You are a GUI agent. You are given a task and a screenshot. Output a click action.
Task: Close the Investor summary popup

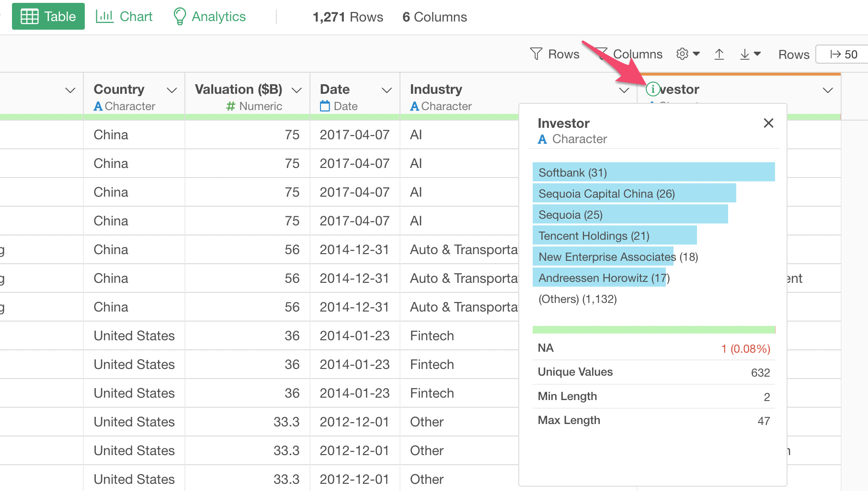768,123
